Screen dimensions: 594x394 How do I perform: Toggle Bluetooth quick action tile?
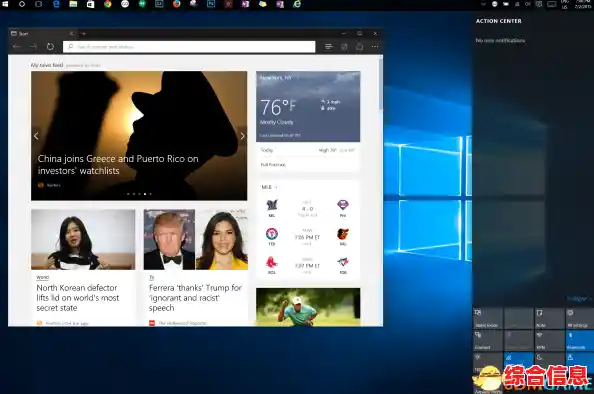pyautogui.click(x=579, y=340)
